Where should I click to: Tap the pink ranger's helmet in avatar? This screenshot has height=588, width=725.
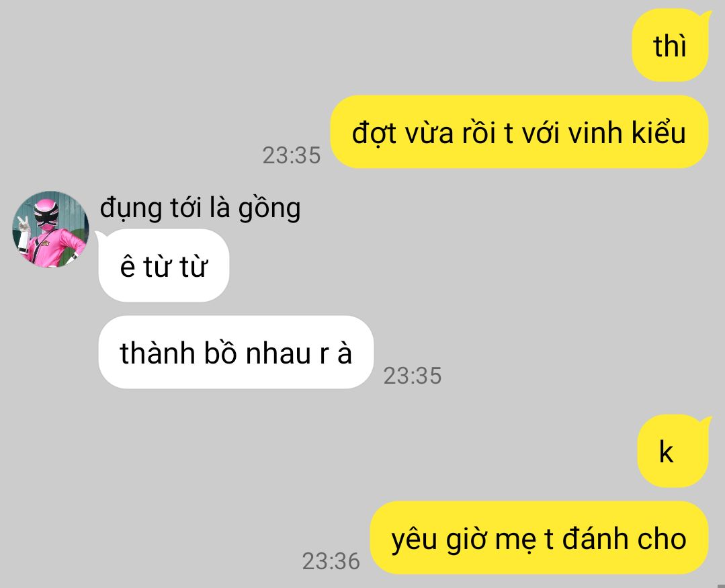46,213
